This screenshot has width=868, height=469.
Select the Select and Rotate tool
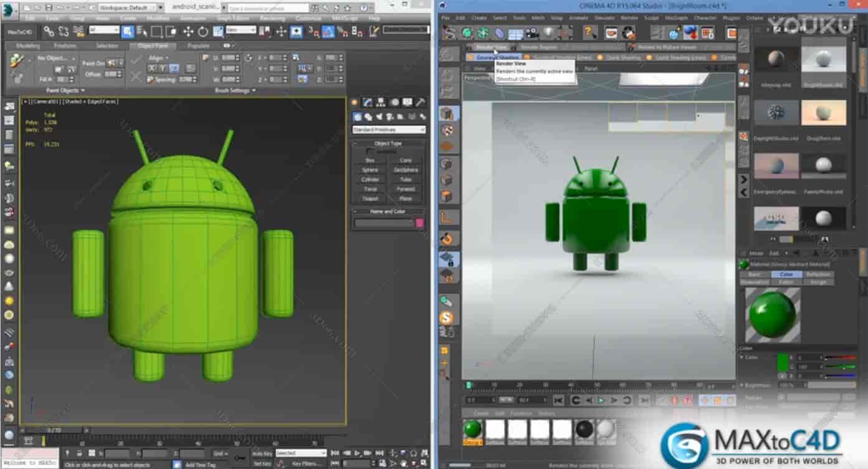tap(204, 31)
